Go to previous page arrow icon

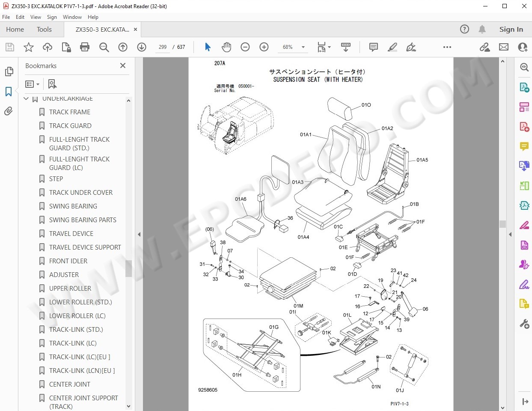[123, 47]
